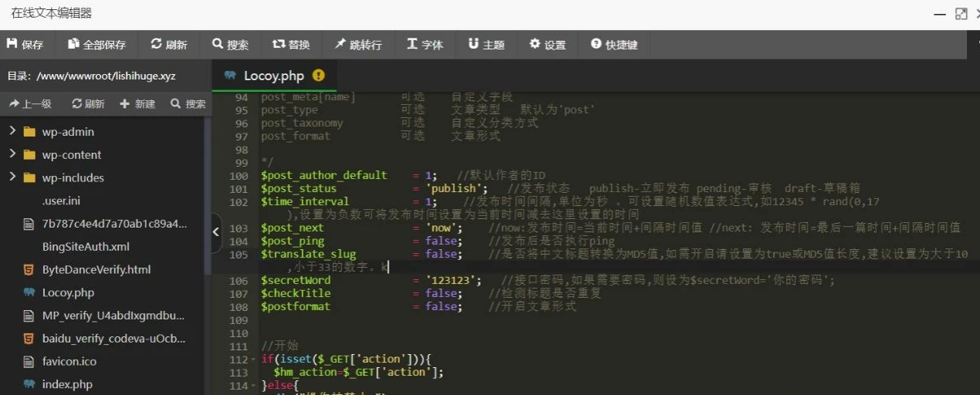Screen dimensions: 980x395
Task: Expand the wp-admin folder arrow
Action: click(12, 131)
